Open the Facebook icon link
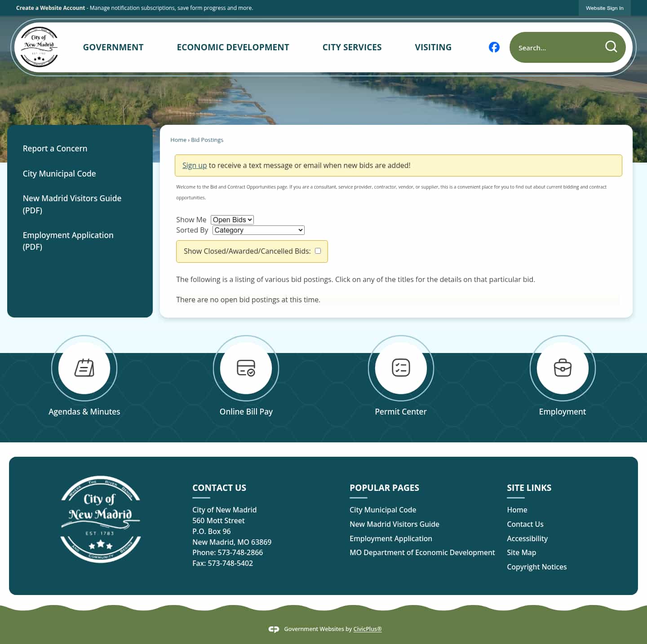This screenshot has width=647, height=644. tap(494, 47)
